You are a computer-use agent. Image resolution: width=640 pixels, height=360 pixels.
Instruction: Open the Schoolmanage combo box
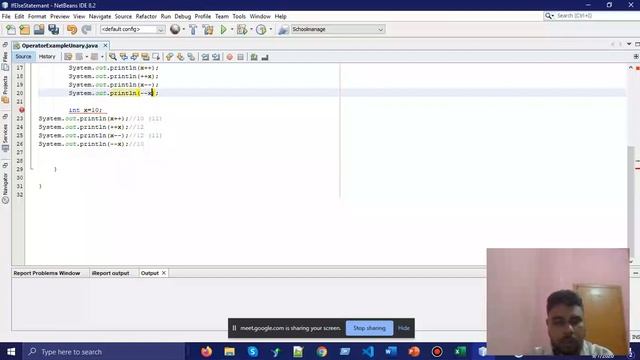pos(338,29)
